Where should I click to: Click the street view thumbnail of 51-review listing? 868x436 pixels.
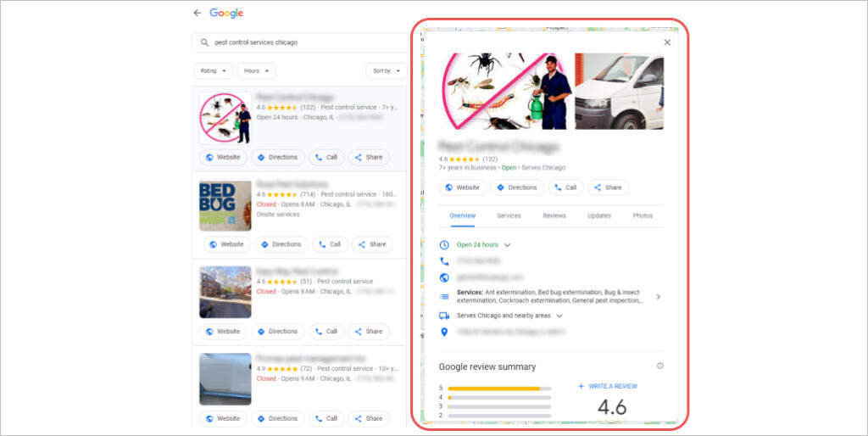coord(225,292)
